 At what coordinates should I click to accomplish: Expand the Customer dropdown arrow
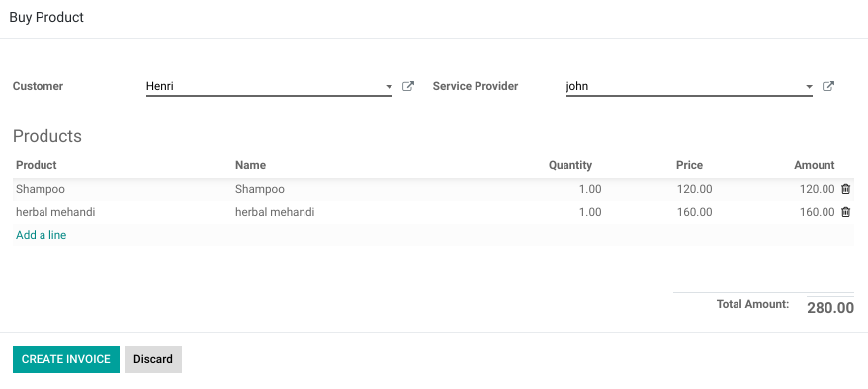click(x=389, y=87)
